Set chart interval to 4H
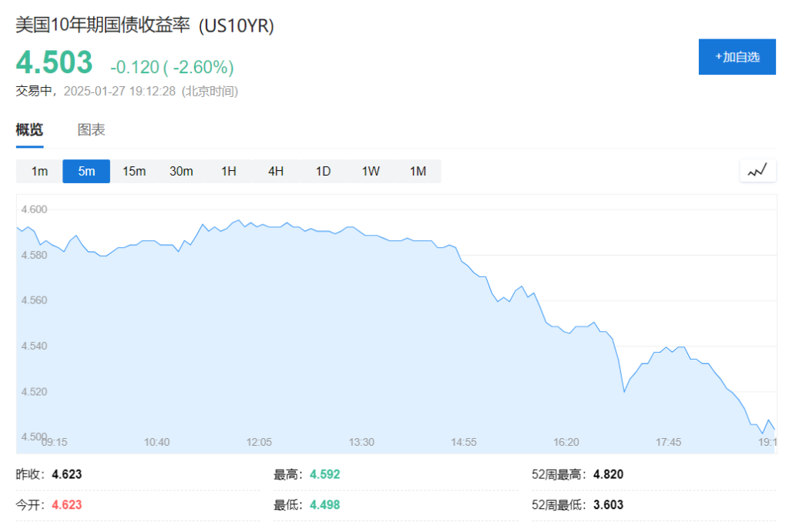 click(276, 172)
